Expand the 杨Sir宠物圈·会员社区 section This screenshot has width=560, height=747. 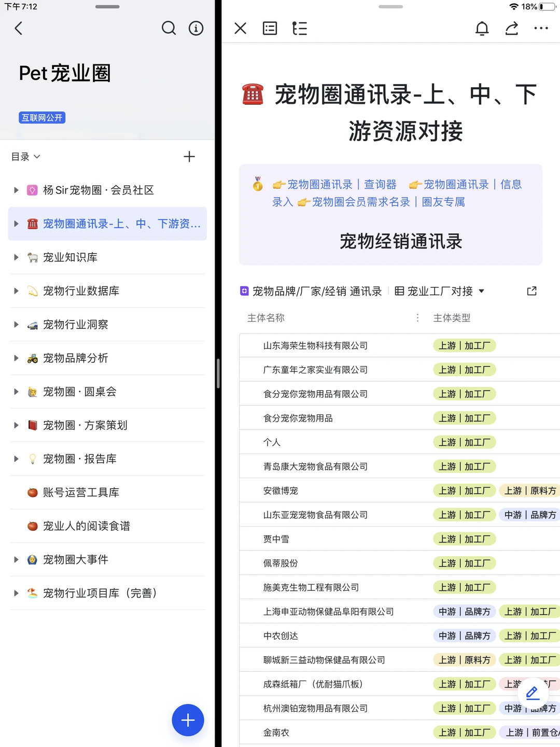16,190
